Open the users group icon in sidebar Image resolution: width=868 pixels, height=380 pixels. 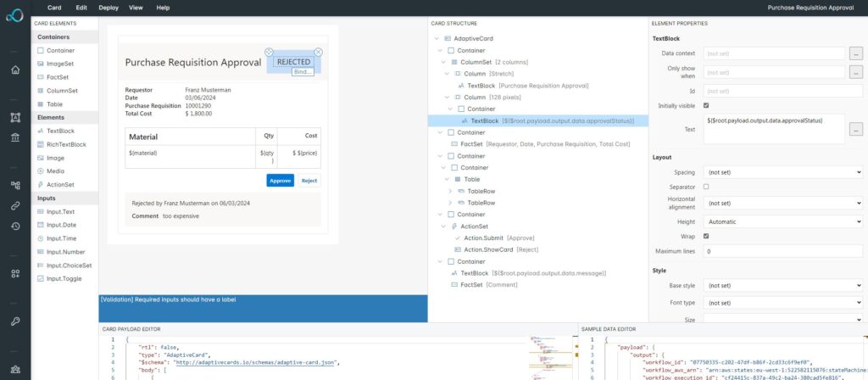(x=15, y=370)
